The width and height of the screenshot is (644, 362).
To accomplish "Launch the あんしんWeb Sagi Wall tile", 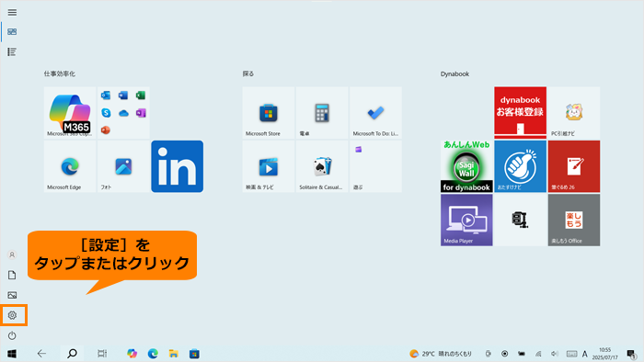I will coord(466,166).
